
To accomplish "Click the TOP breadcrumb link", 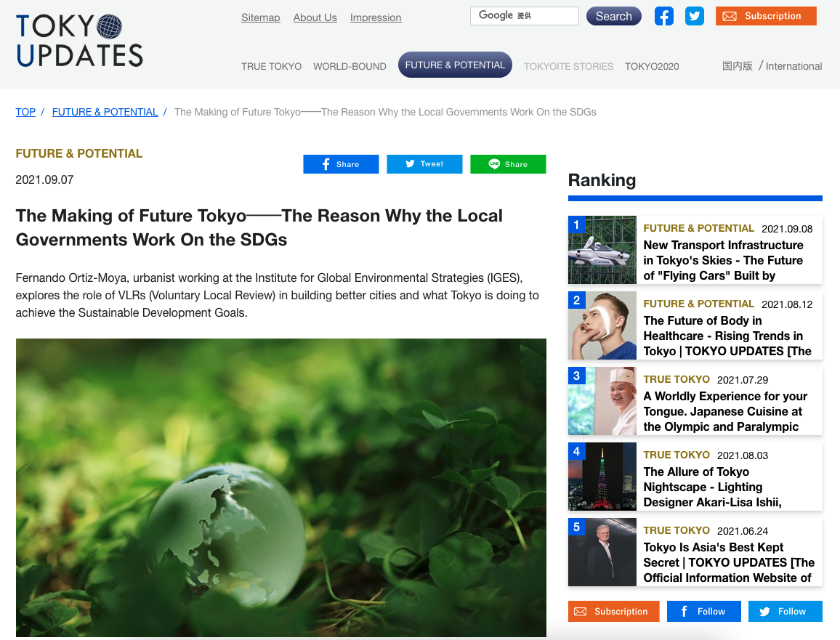I will coord(25,112).
